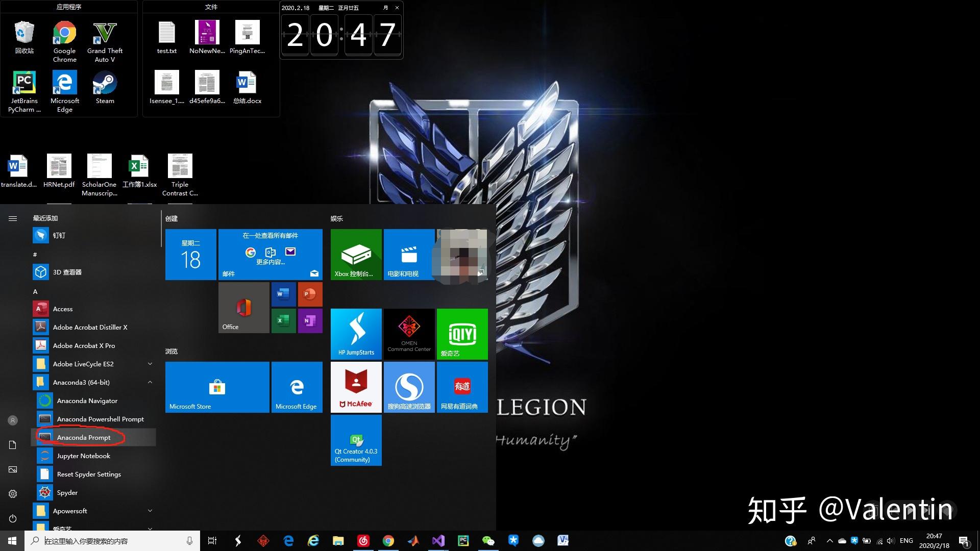This screenshot has height=551, width=980.
Task: Open WeChat on taskbar
Action: 488,541
